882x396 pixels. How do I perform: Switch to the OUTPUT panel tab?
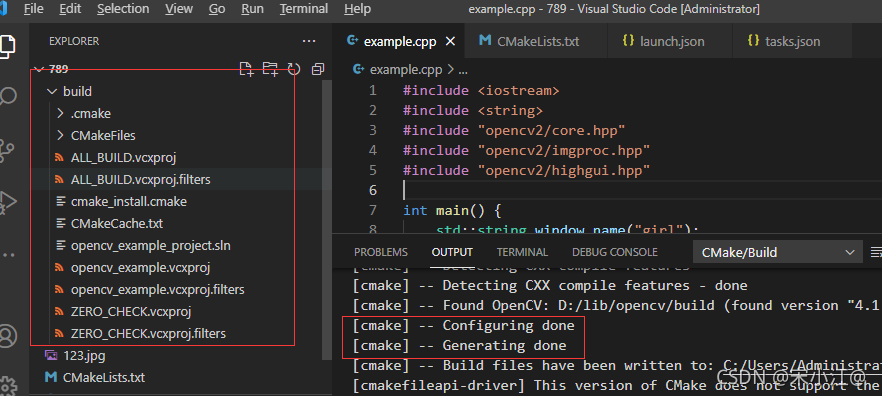(452, 253)
